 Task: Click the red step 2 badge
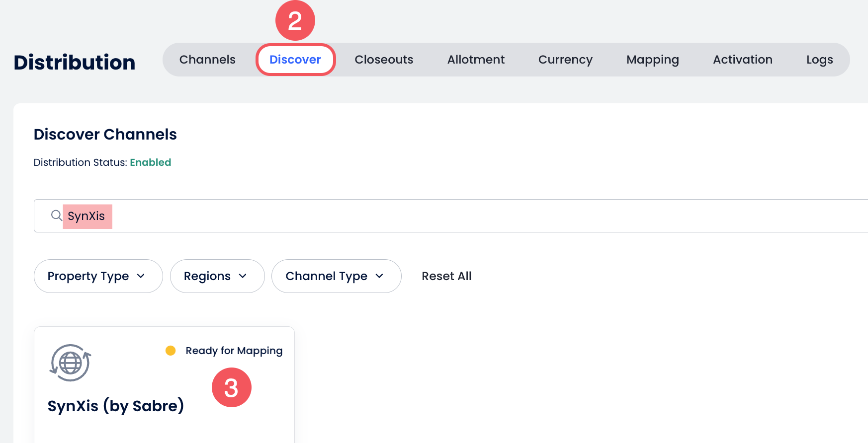[x=295, y=21]
